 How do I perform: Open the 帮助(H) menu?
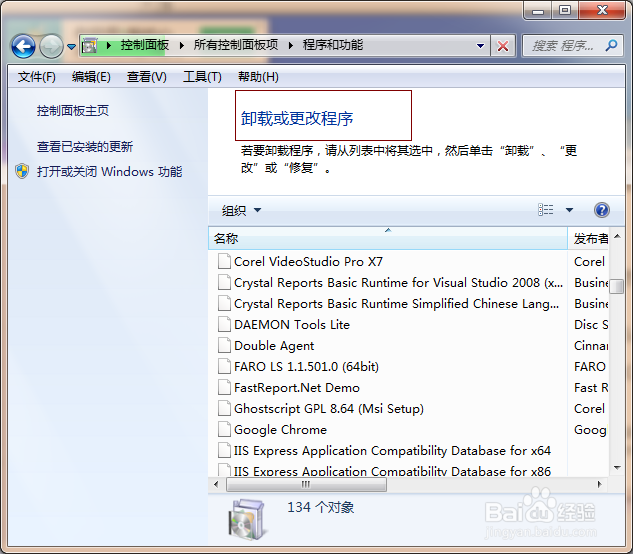(258, 76)
